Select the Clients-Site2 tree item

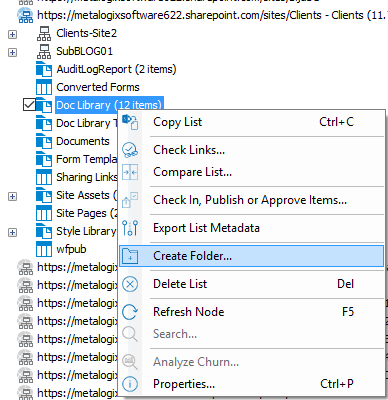(87, 33)
